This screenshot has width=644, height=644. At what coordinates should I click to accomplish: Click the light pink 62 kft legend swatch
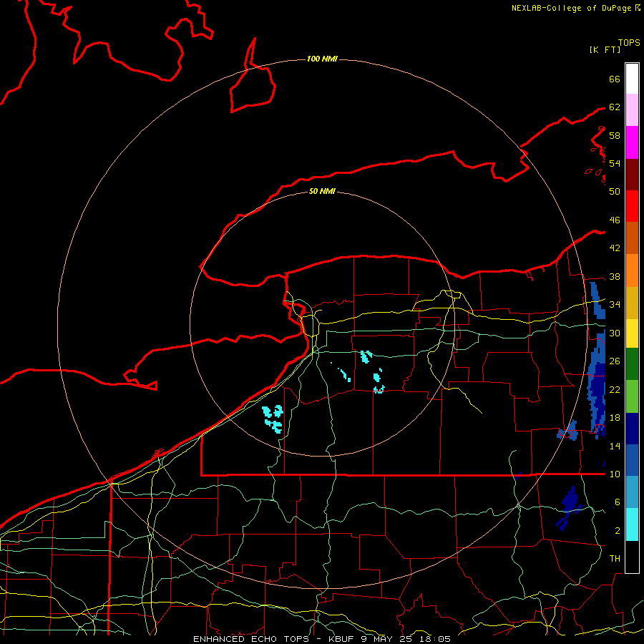pyautogui.click(x=632, y=110)
